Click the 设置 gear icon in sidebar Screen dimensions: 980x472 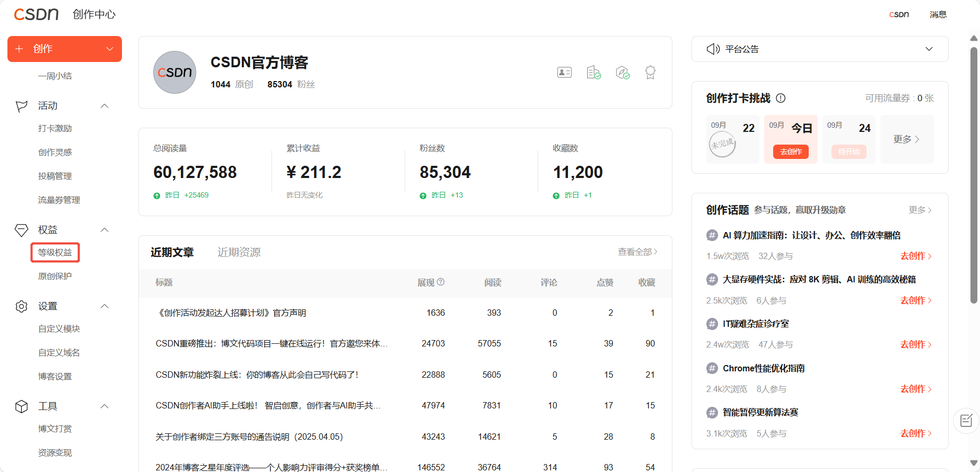pyautogui.click(x=21, y=306)
